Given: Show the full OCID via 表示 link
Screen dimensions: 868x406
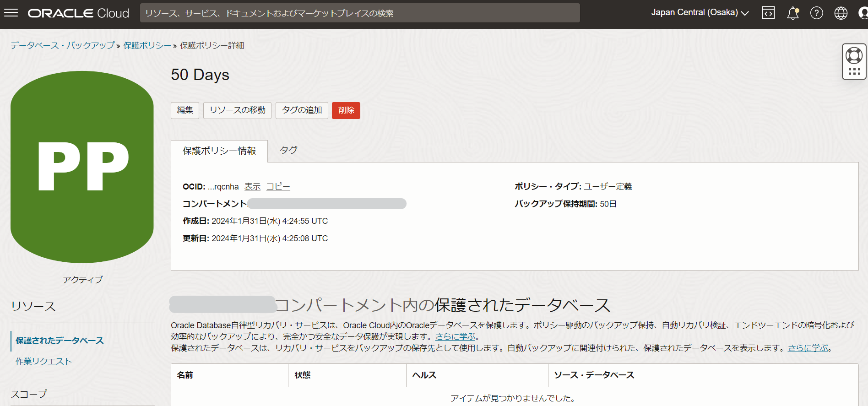Looking at the screenshot, I should 252,187.
